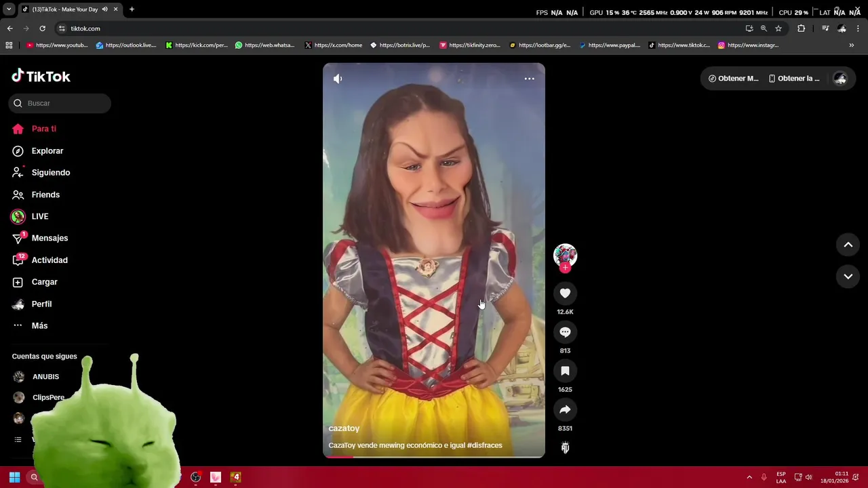
Task: Go to the Siguiendo feed
Action: [41, 172]
